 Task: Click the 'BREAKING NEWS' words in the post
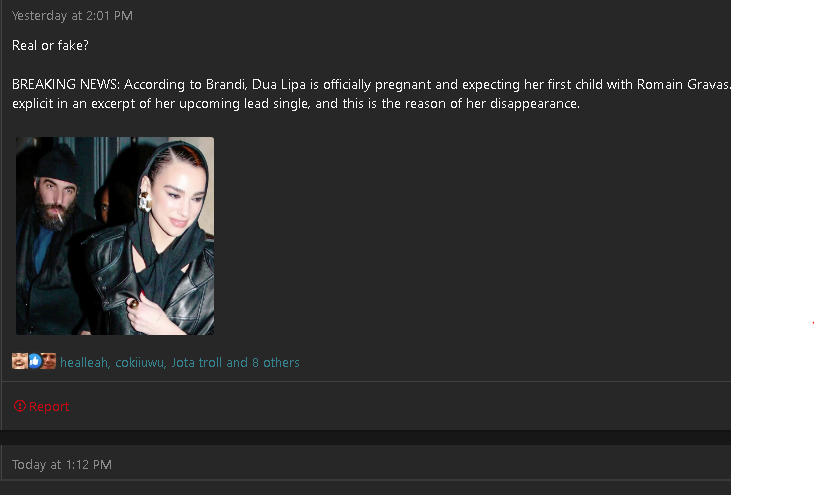tap(65, 84)
